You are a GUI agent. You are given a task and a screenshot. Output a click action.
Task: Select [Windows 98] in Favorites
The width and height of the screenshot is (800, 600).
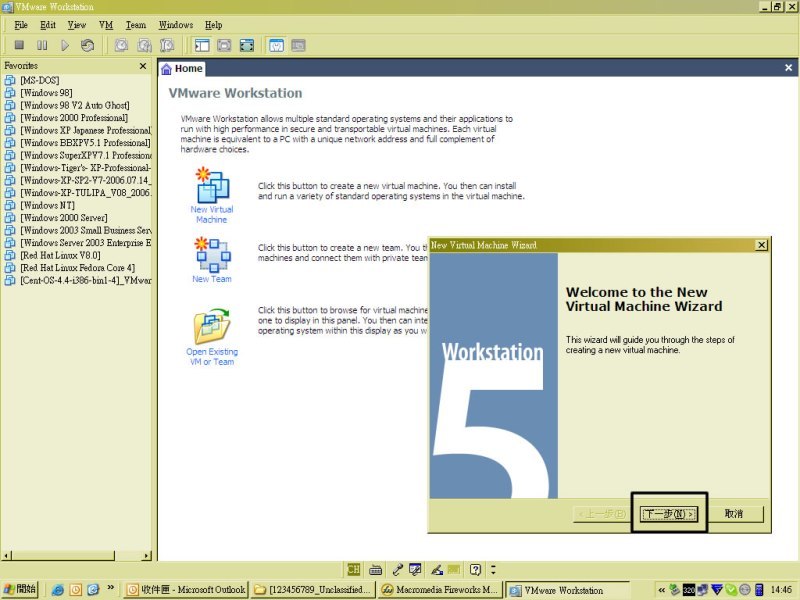[46, 93]
